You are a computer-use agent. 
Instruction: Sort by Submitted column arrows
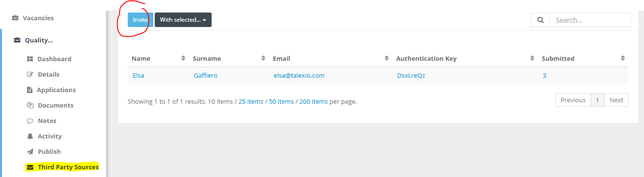(x=623, y=58)
